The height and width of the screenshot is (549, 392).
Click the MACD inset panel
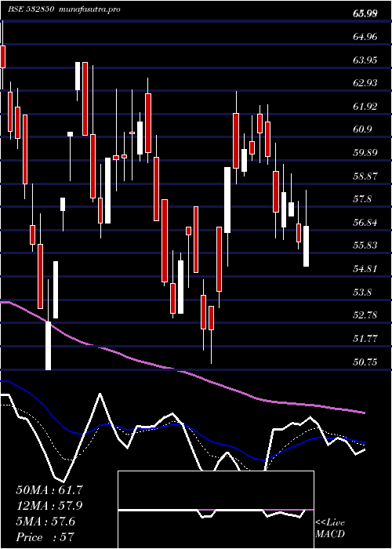pyautogui.click(x=216, y=510)
